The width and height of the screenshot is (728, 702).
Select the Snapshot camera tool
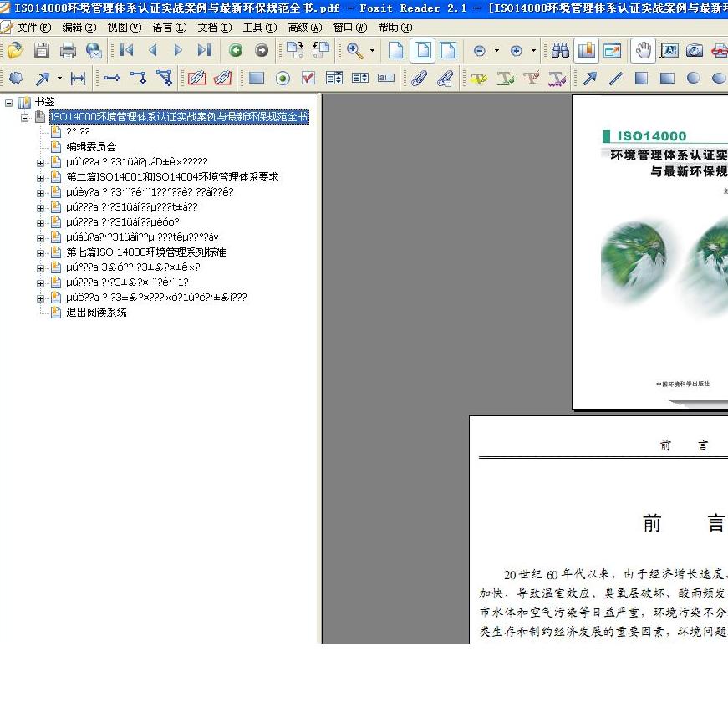[695, 50]
